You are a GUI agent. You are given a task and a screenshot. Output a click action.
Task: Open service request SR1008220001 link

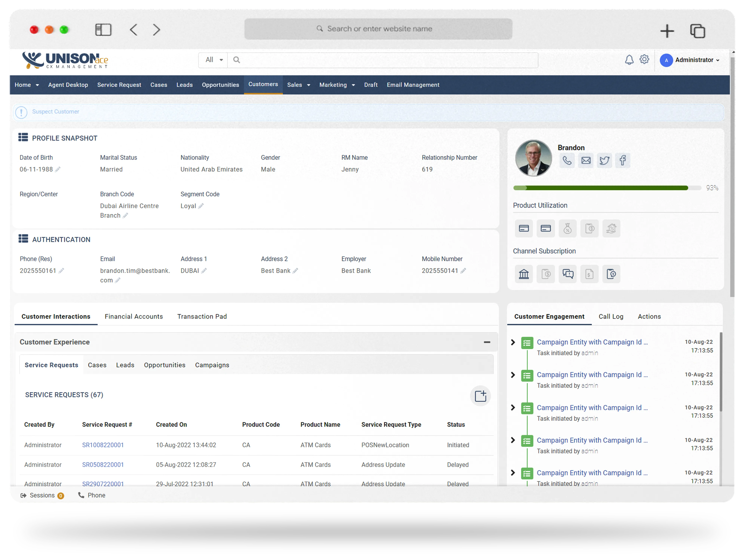point(103,445)
